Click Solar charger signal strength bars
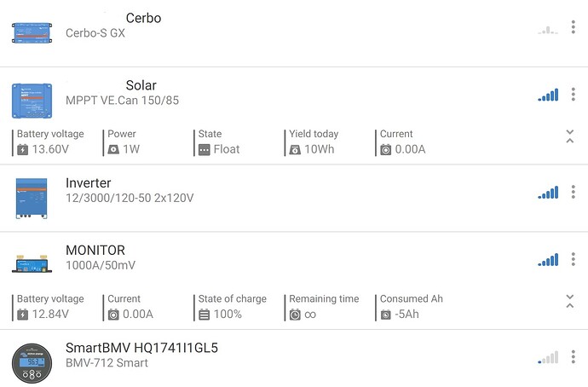The width and height of the screenshot is (588, 387). [x=548, y=95]
